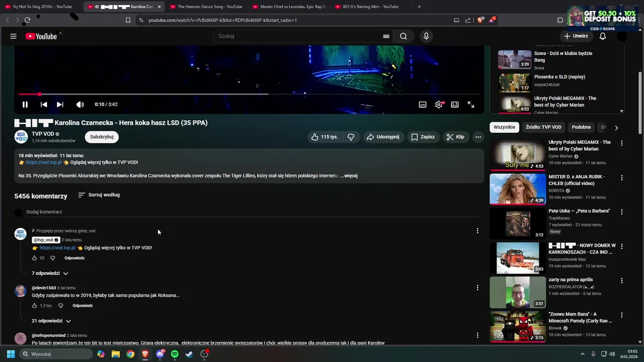Open options for NOWY DOMEK W KARKONOSZACH video
This screenshot has height=362, width=644.
(x=621, y=246)
